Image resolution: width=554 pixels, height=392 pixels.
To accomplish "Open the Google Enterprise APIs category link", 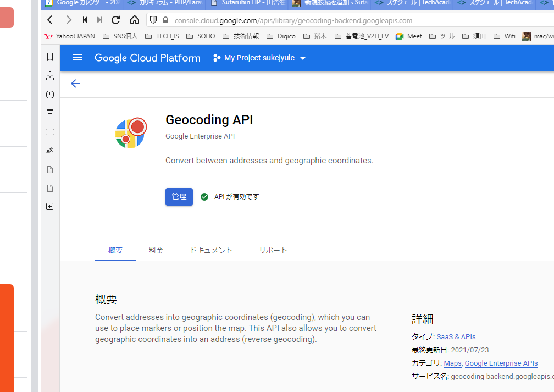I will (x=501, y=363).
